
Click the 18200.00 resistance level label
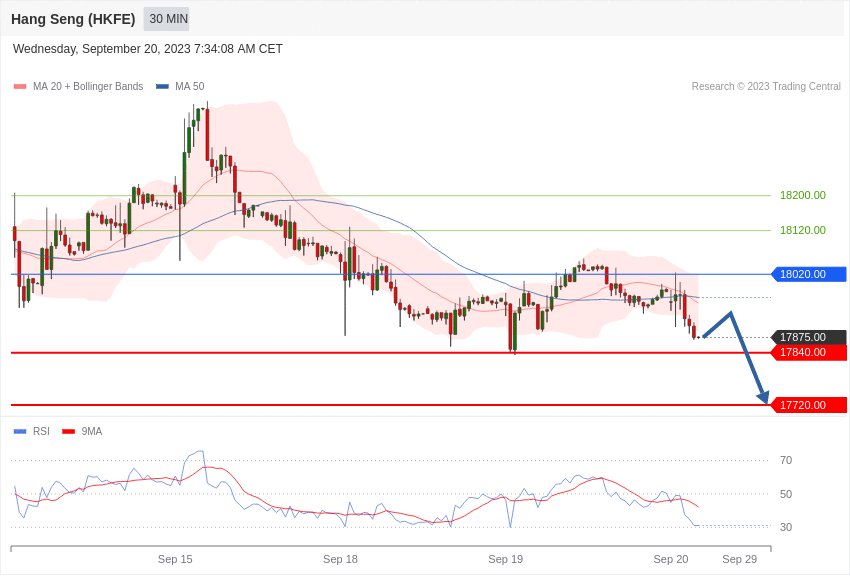click(803, 195)
